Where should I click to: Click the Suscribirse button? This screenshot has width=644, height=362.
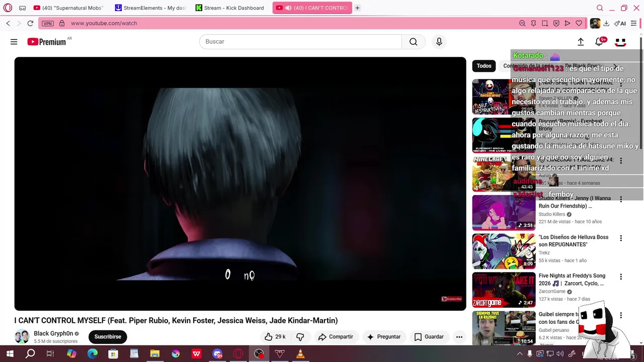(108, 336)
